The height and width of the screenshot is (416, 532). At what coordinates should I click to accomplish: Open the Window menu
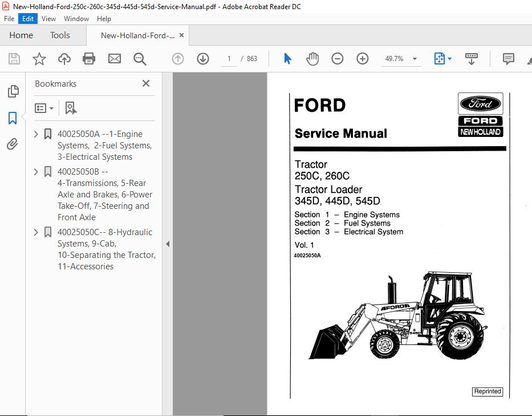[76, 19]
